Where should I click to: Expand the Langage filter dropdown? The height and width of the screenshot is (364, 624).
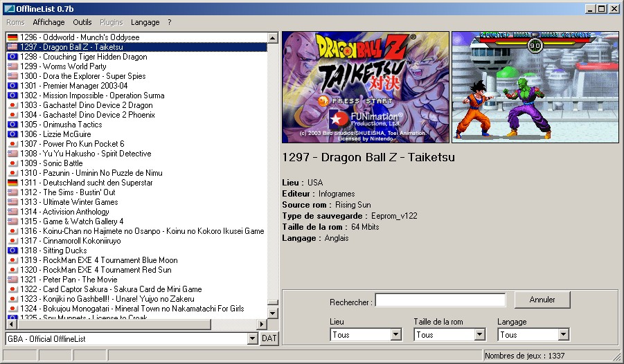[x=563, y=334]
